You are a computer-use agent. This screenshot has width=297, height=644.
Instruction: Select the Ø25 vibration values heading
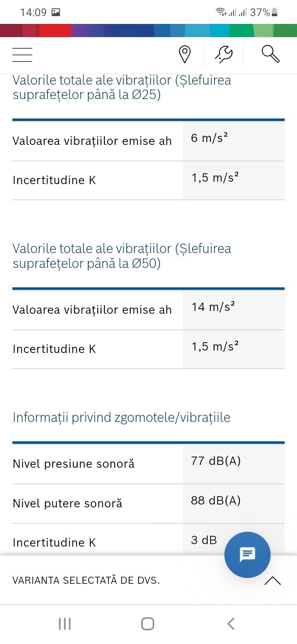coord(122,87)
